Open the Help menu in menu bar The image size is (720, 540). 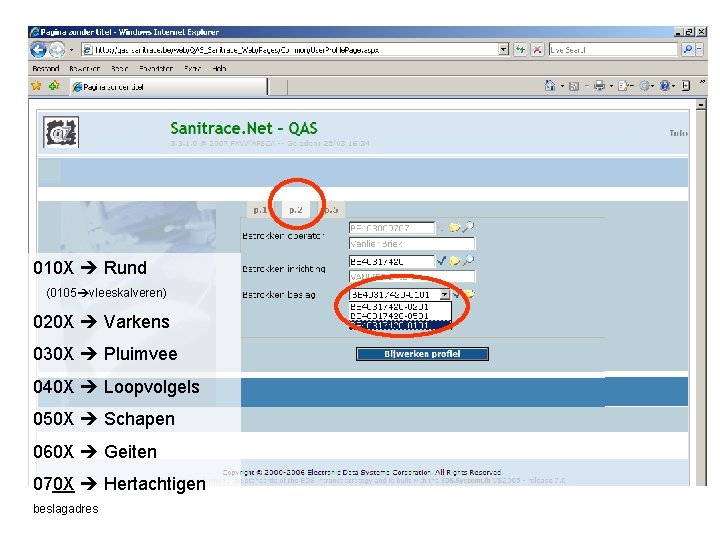click(219, 68)
